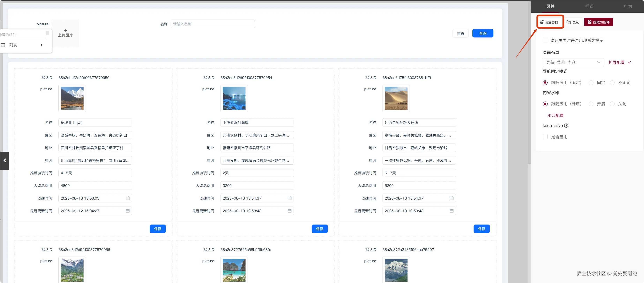Select 开启 watermark radio
The width and height of the screenshot is (644, 283).
[x=591, y=104]
